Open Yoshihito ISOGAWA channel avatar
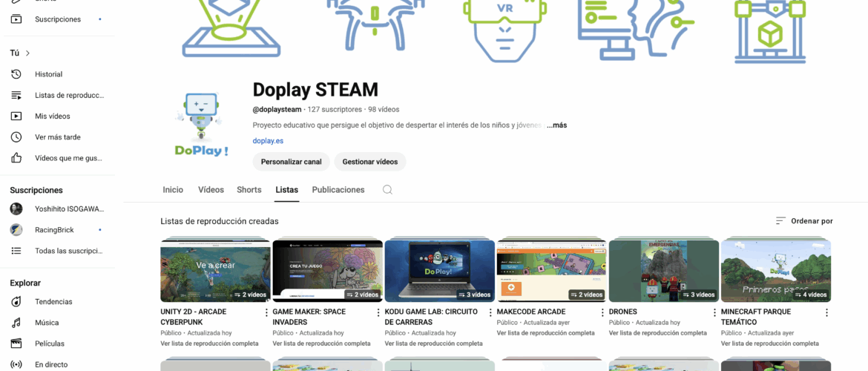This screenshot has height=371, width=868. point(16,209)
